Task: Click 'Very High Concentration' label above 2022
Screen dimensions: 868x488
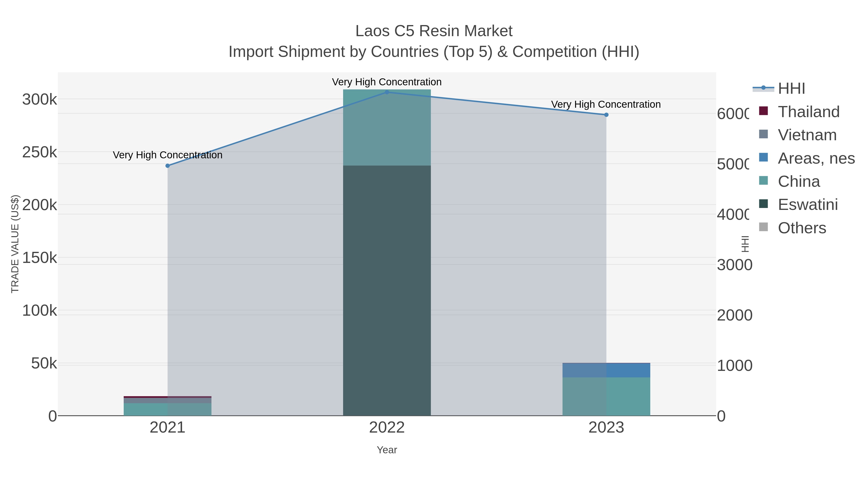Action: coord(387,82)
